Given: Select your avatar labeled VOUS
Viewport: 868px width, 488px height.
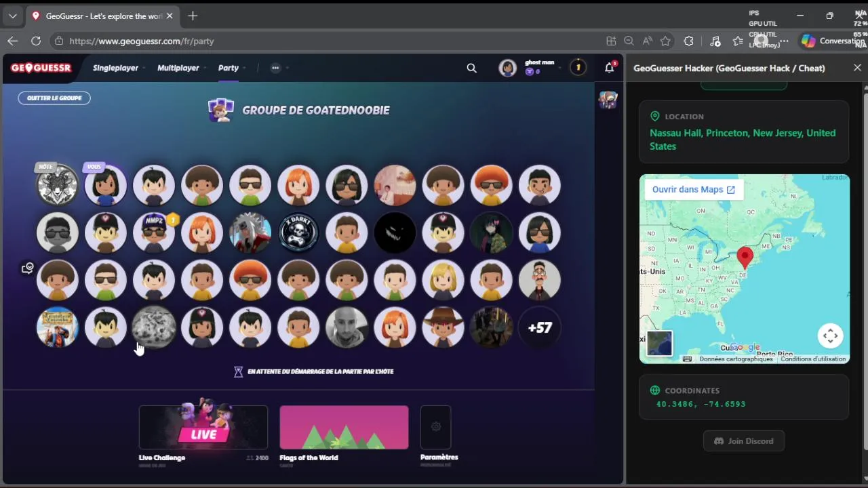Looking at the screenshot, I should pos(105,184).
